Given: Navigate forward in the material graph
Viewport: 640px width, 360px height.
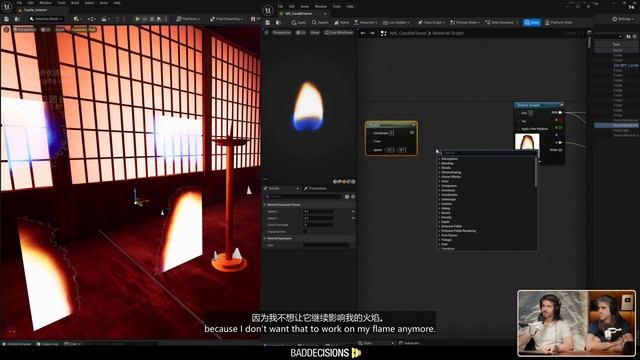Looking at the screenshot, I should 372,33.
